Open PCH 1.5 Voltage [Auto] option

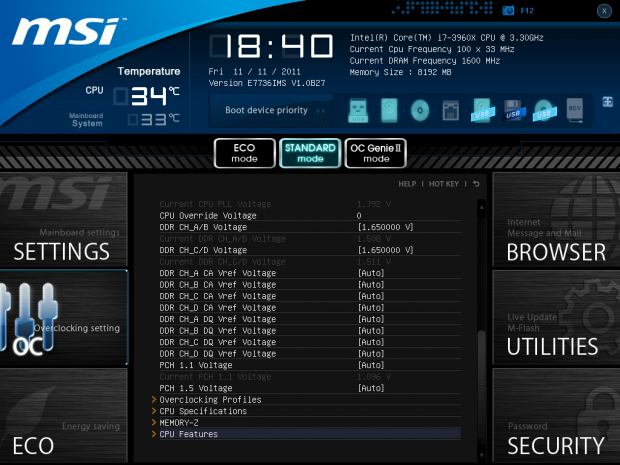click(x=371, y=388)
